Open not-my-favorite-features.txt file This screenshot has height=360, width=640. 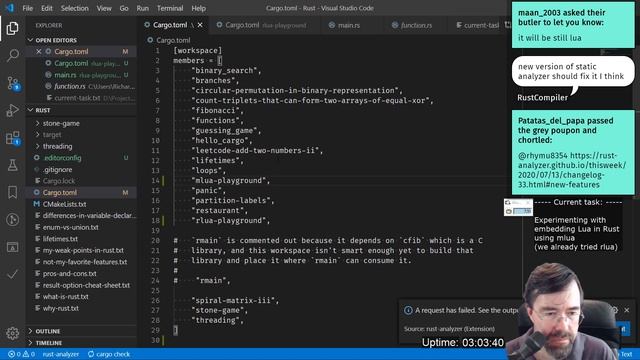[85, 262]
